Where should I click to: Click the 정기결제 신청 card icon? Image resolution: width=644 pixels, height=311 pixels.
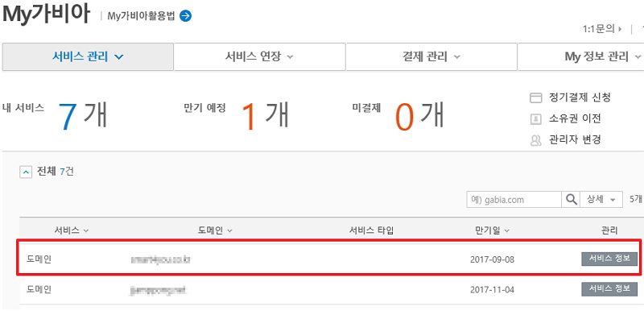coord(536,97)
